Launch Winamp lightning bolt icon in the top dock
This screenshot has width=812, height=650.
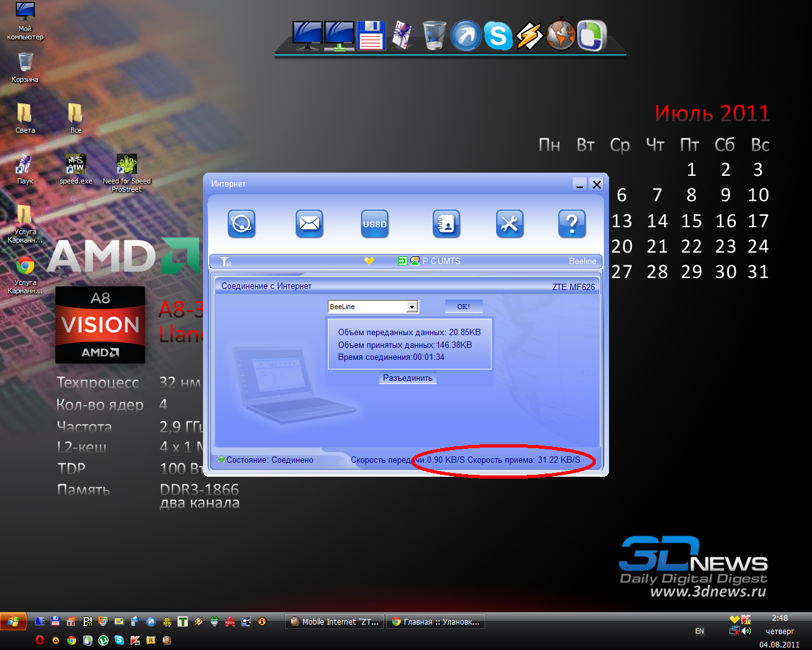tap(529, 36)
